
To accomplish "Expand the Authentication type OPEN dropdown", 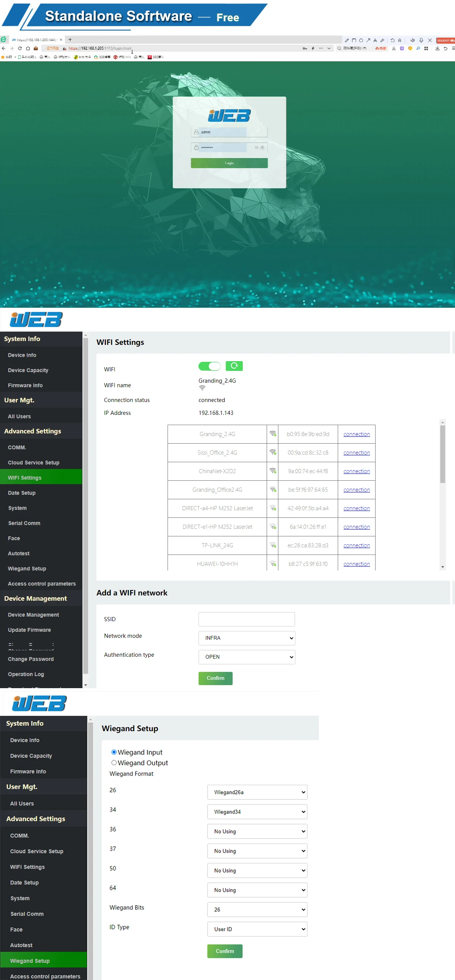I will 246,657.
